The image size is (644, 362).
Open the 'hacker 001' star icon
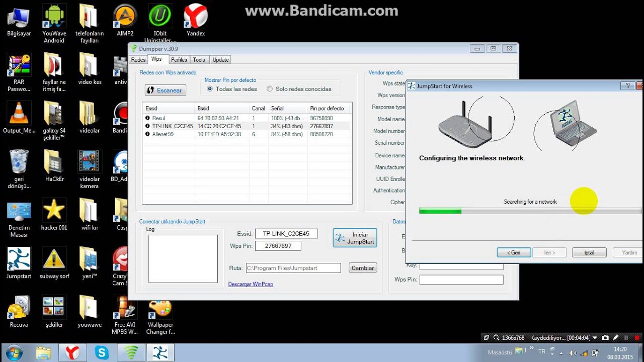[54, 214]
